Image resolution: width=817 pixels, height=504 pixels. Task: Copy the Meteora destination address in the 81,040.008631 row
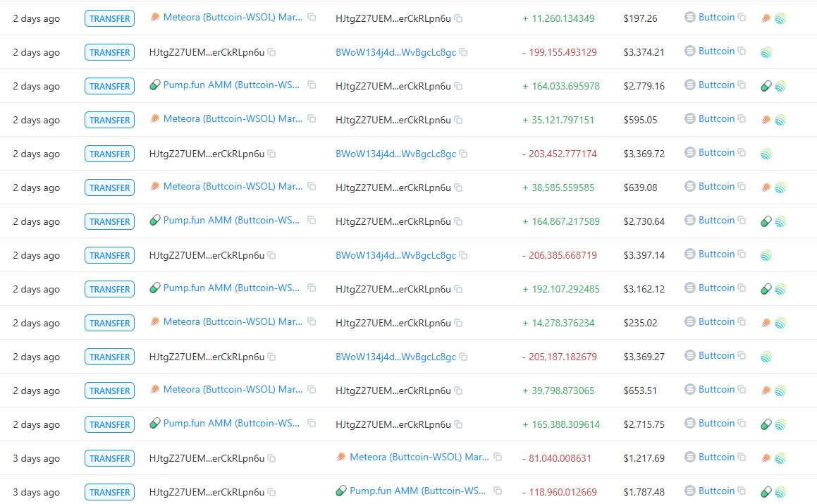498,457
